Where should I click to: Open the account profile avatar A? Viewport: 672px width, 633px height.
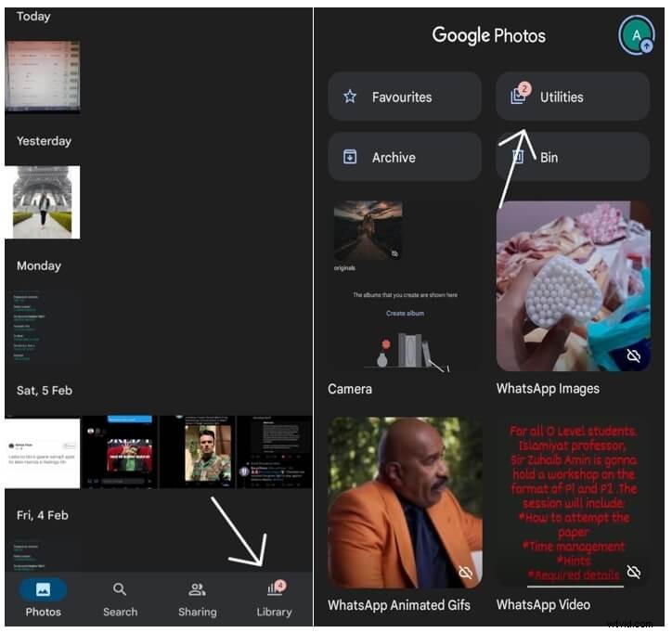[637, 35]
